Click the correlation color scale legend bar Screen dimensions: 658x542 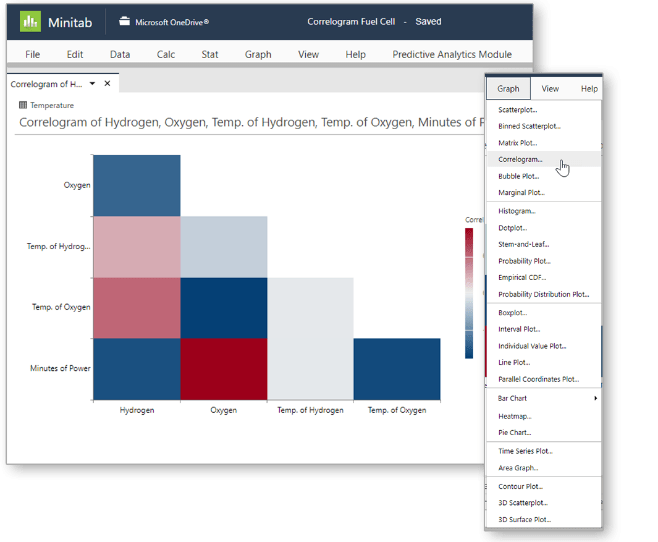469,293
